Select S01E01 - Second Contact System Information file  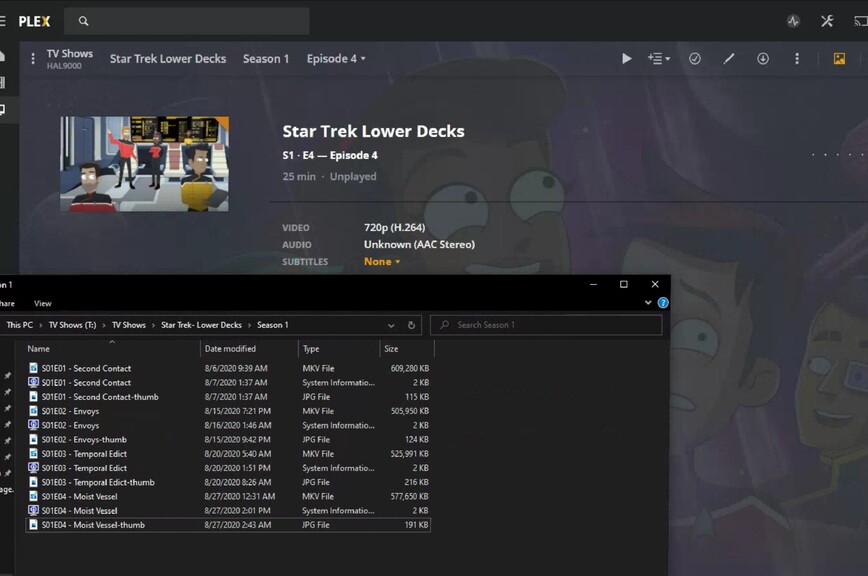point(228,382)
